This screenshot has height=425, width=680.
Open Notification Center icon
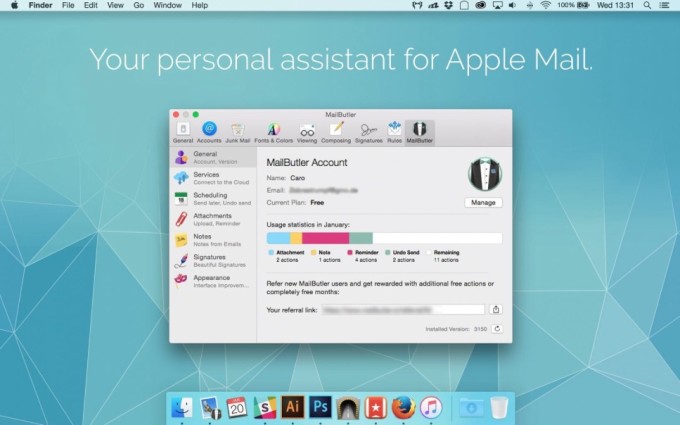(x=664, y=5)
